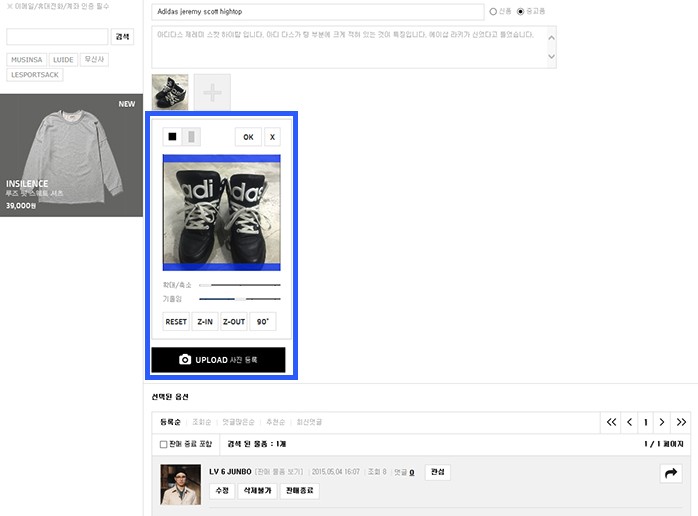698x516 pixels.
Task: Select the second (used item) radio button
Action: 520,12
